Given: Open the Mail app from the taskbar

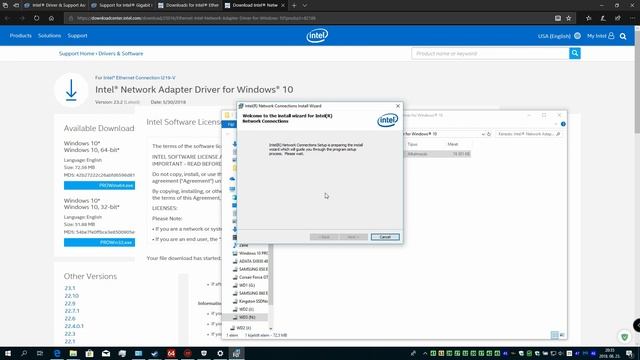Looking at the screenshot, I should click(106, 353).
